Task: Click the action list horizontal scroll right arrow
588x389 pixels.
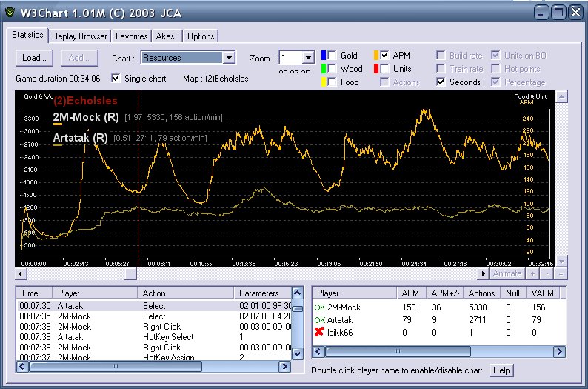Action: [x=284, y=366]
